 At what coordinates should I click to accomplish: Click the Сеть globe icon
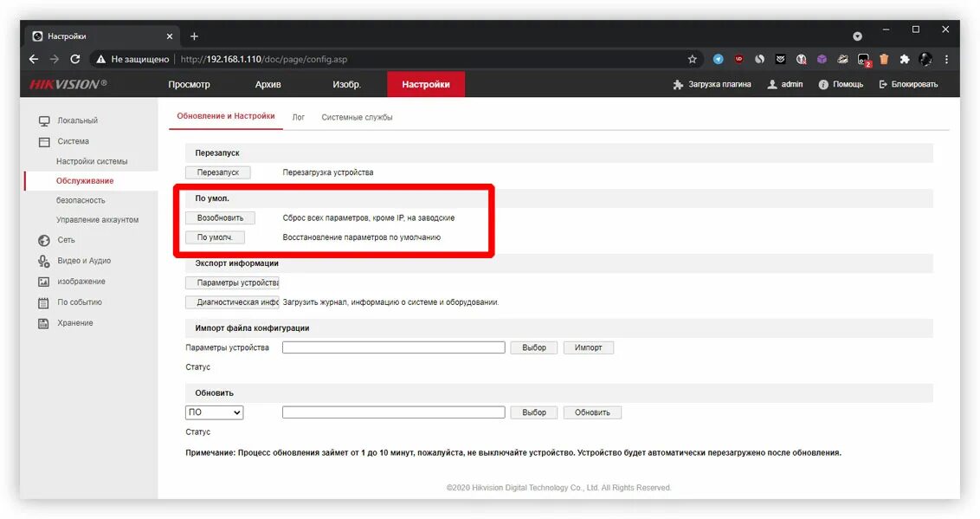(44, 240)
